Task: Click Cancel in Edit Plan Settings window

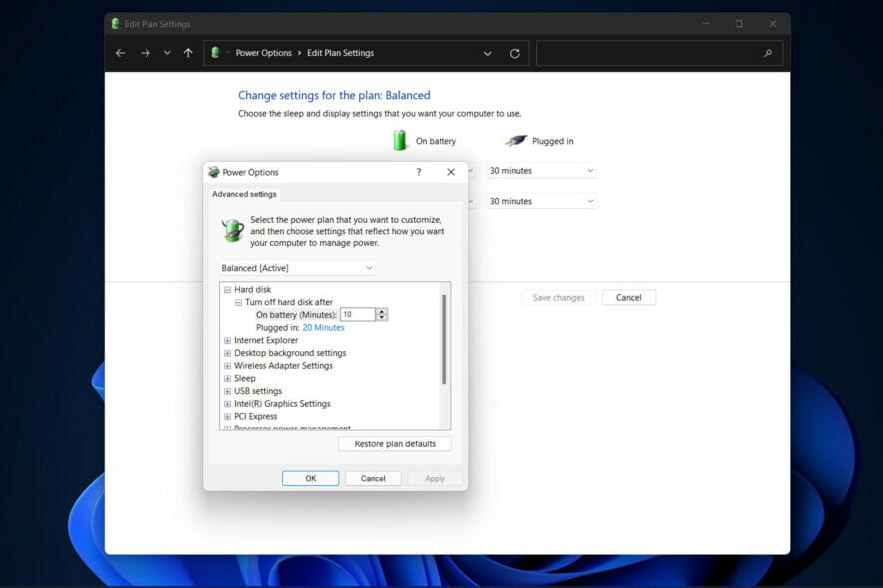Action: (629, 297)
